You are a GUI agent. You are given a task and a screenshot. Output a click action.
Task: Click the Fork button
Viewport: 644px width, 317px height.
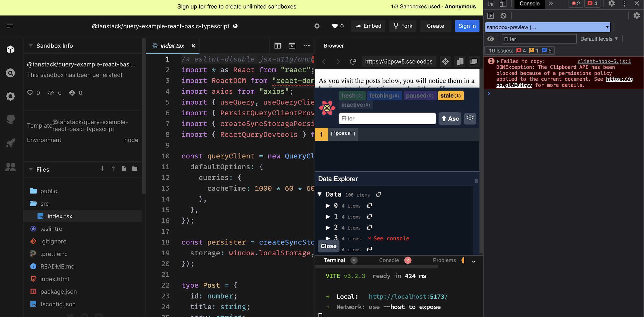pyautogui.click(x=403, y=26)
